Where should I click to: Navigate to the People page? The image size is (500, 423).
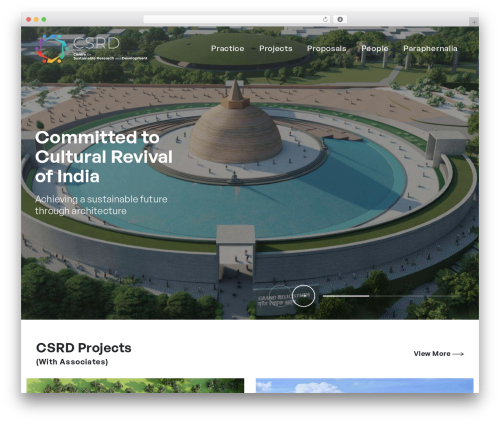(x=375, y=49)
